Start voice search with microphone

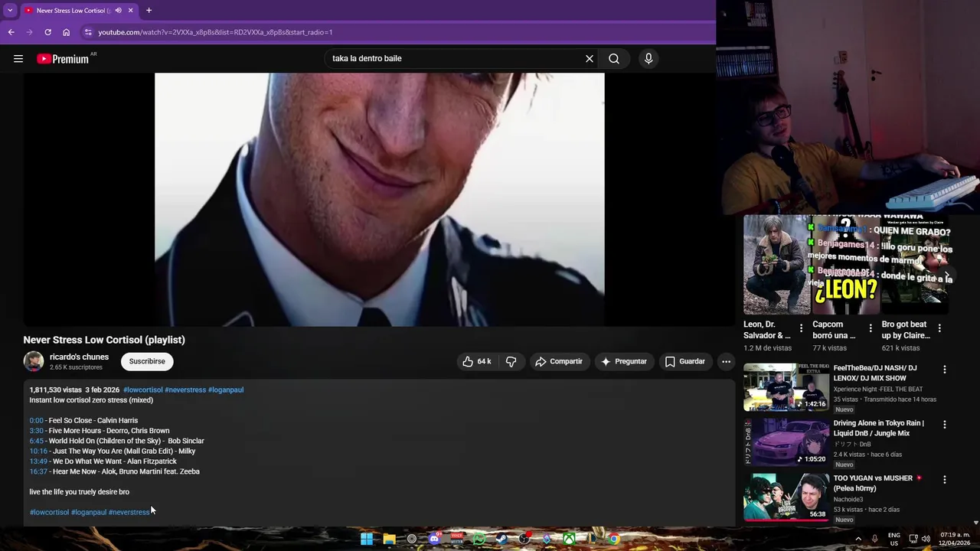click(x=648, y=58)
